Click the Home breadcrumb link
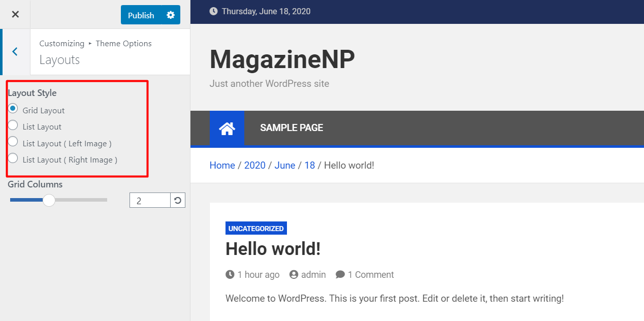 [222, 165]
